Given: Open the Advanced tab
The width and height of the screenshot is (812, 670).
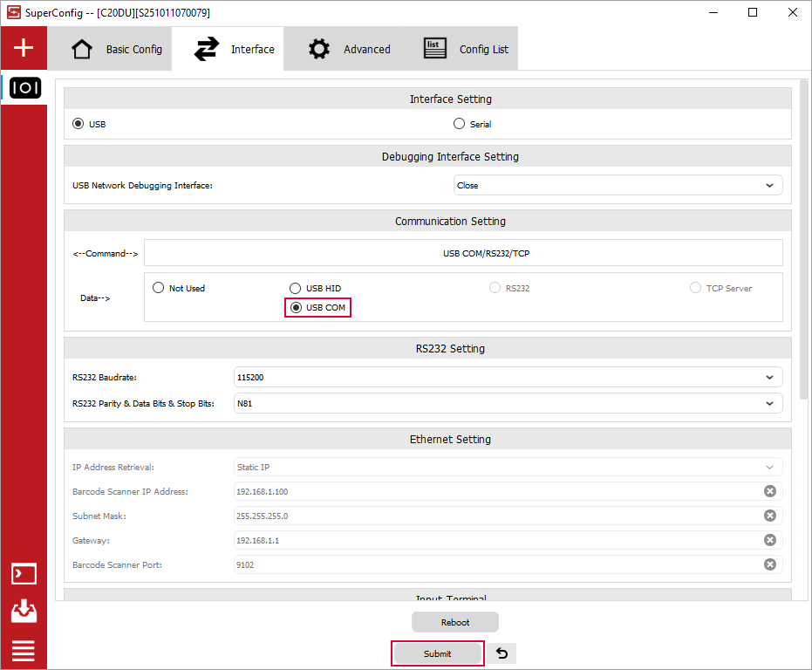Looking at the screenshot, I should (349, 49).
